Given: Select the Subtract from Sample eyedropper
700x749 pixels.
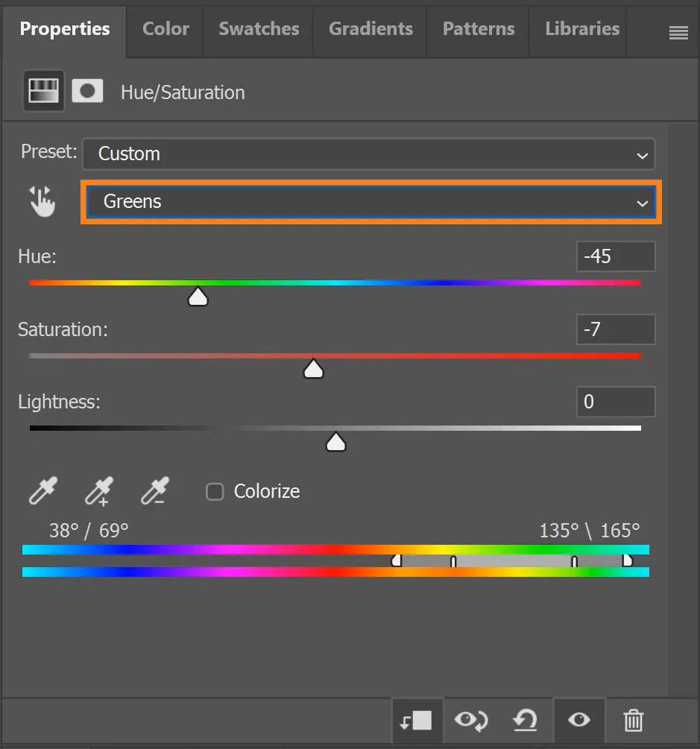Looking at the screenshot, I should [154, 492].
